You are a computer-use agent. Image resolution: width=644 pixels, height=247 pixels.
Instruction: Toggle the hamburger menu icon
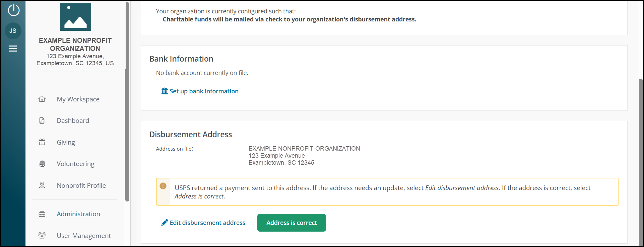pos(13,49)
